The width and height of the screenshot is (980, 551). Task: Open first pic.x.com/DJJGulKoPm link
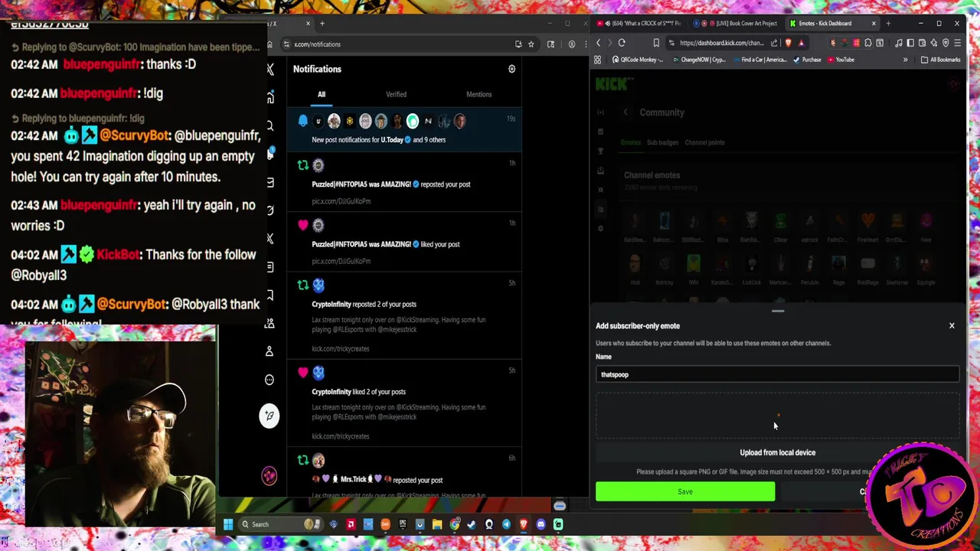point(341,201)
